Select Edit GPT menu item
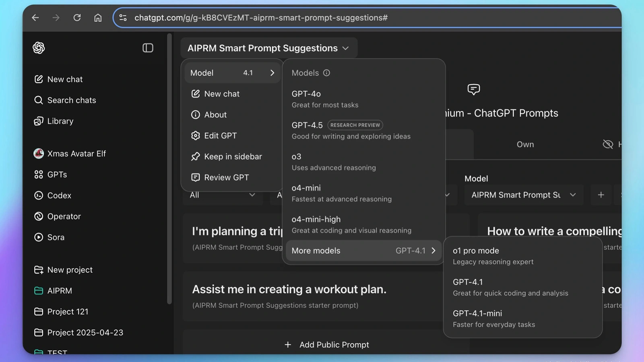Viewport: 644px width, 362px height. 232,136
